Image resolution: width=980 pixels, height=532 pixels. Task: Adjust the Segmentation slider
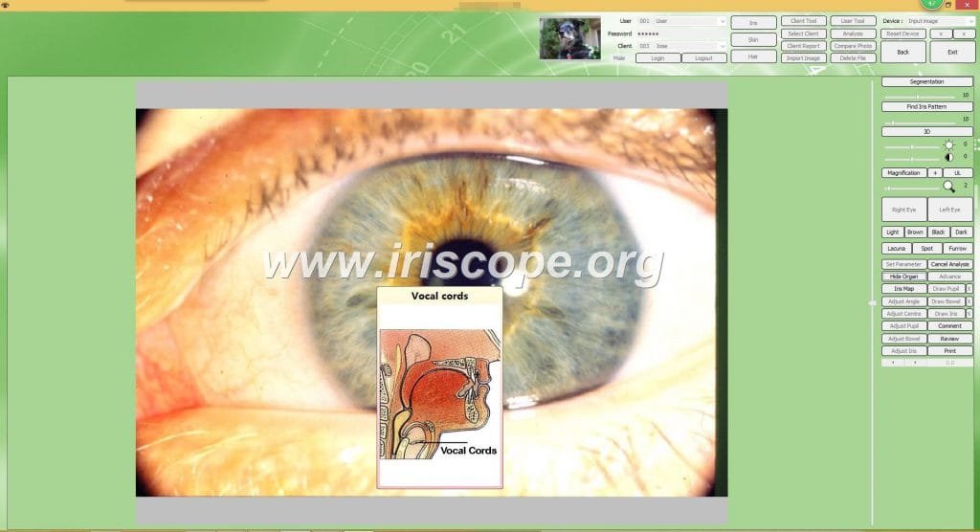click(920, 97)
